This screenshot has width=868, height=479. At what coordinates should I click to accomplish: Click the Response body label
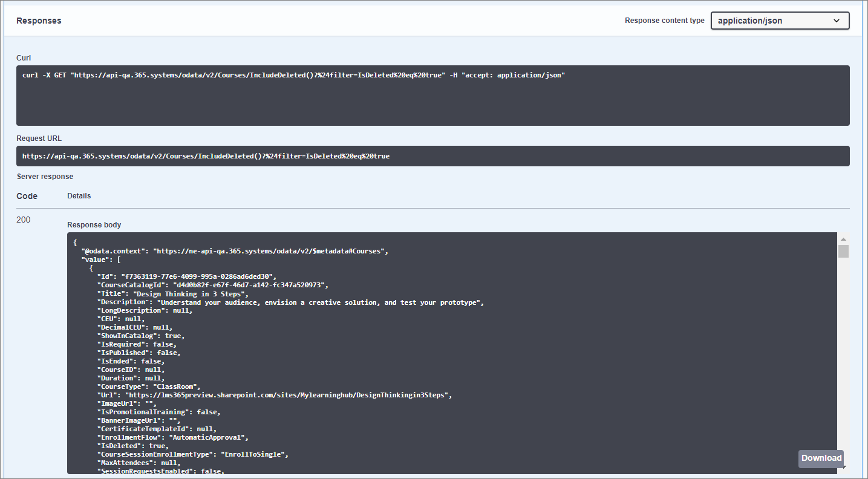click(x=94, y=225)
